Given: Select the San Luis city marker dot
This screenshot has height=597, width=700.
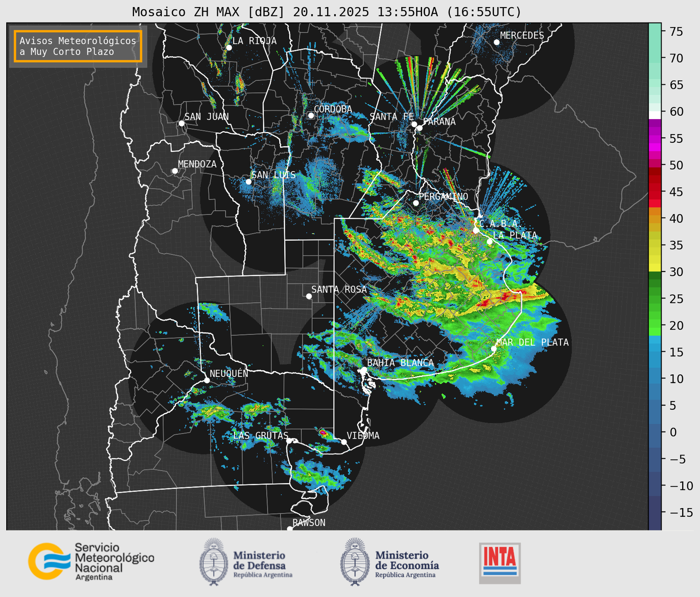Looking at the screenshot, I should point(248,182).
